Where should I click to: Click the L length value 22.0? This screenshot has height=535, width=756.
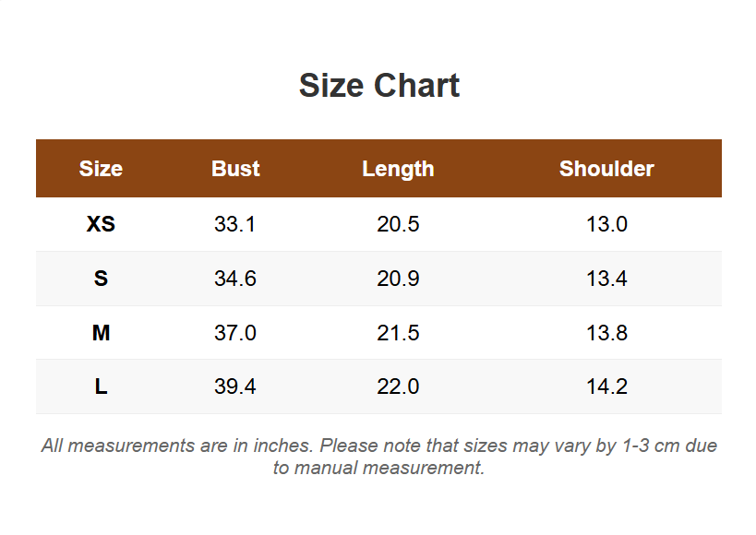coord(398,386)
